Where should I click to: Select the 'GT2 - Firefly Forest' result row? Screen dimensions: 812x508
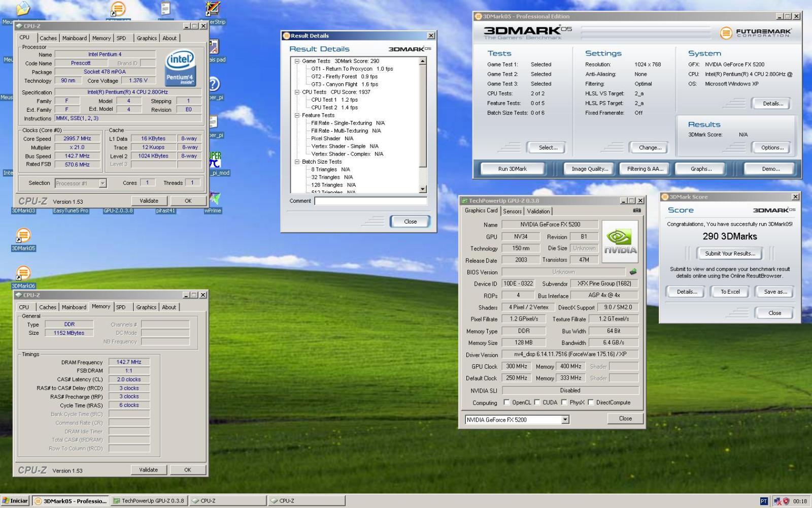pos(344,77)
